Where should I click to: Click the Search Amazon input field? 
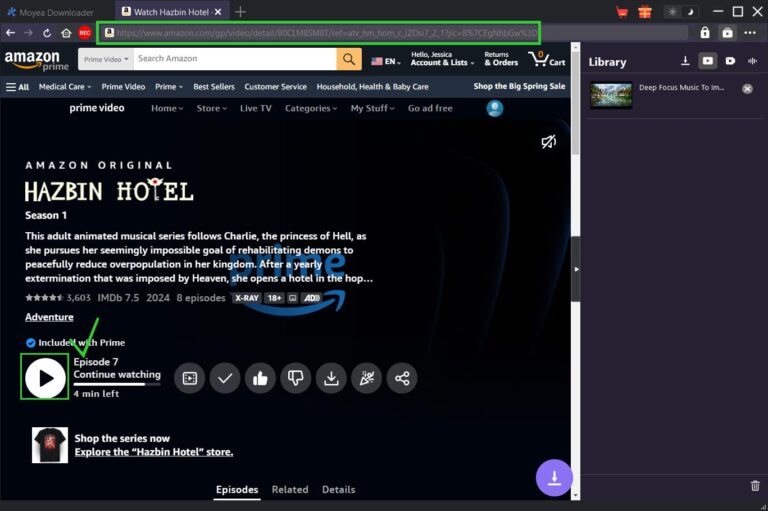[235, 59]
